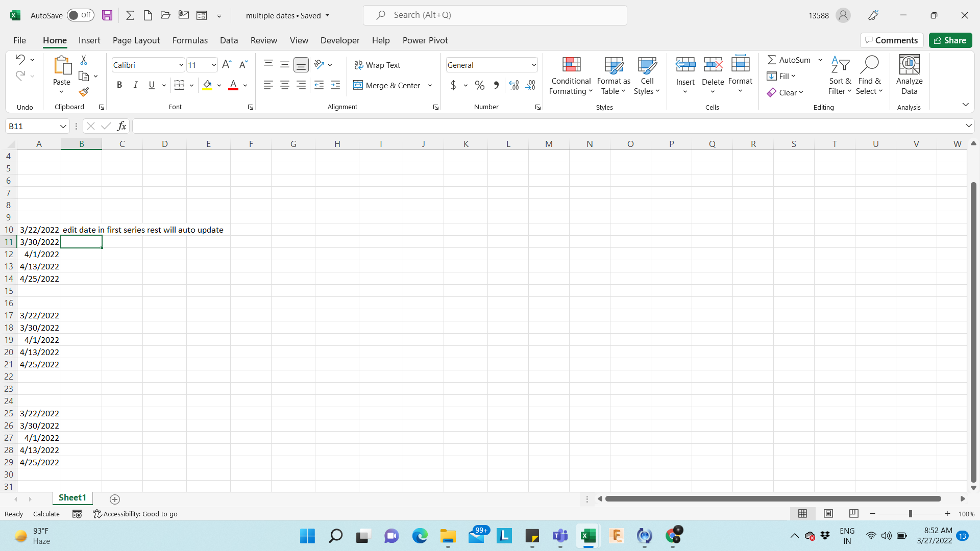Viewport: 980px width, 551px height.
Task: Click the Format Painter icon
Action: coord(84,92)
